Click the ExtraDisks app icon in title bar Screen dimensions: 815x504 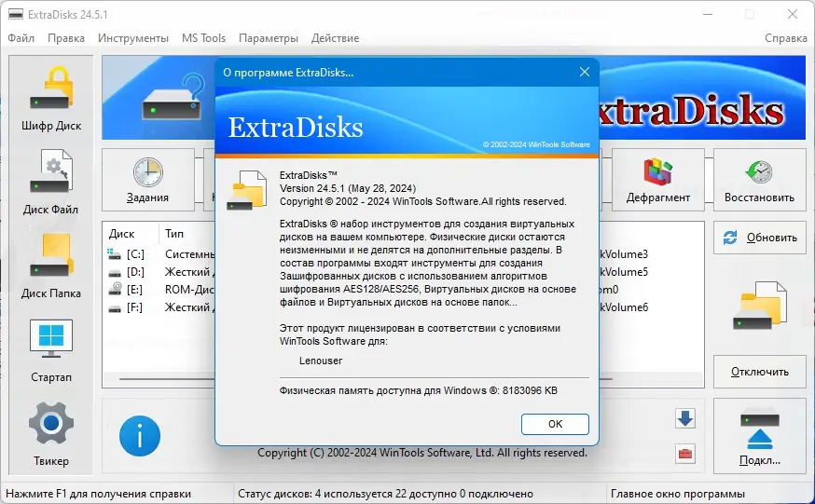[x=16, y=15]
